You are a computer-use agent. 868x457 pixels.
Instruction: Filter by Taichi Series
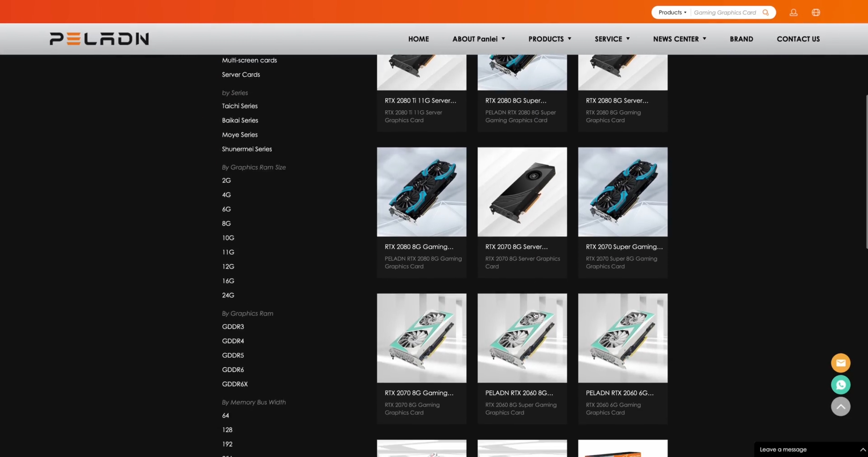(x=240, y=106)
